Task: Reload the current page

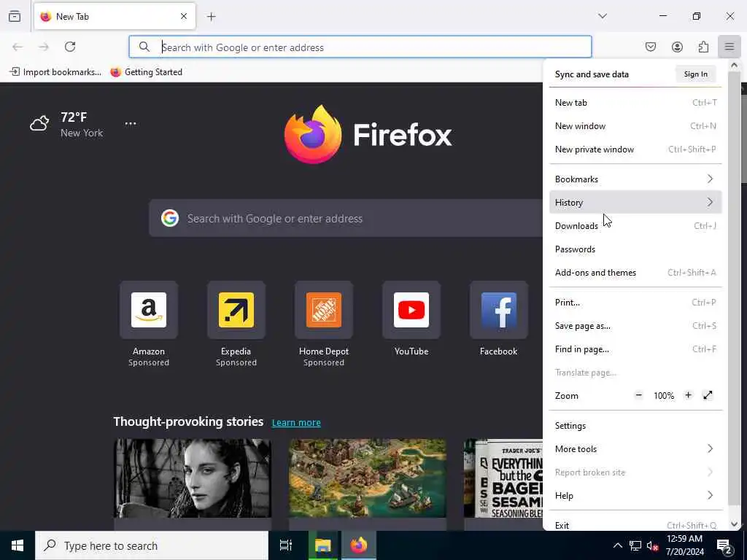Action: click(70, 47)
